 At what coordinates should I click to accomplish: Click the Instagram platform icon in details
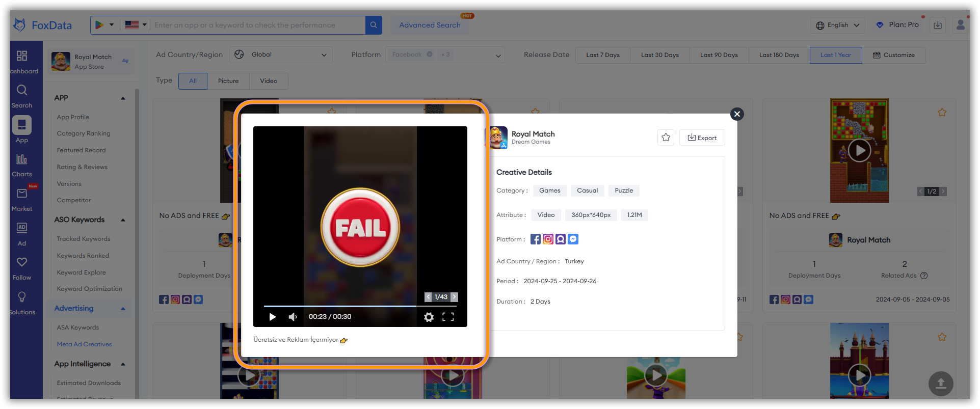pos(548,239)
